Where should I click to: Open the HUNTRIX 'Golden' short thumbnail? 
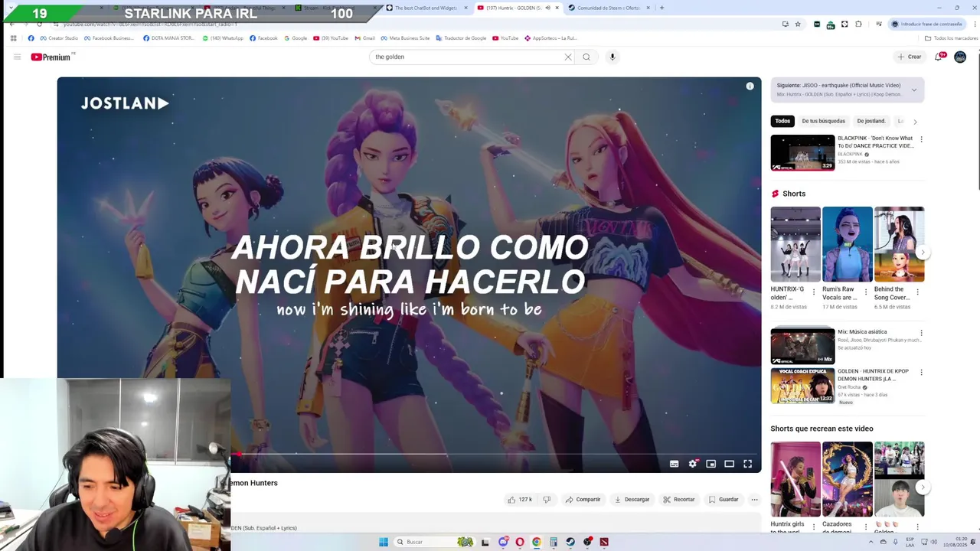coord(795,244)
